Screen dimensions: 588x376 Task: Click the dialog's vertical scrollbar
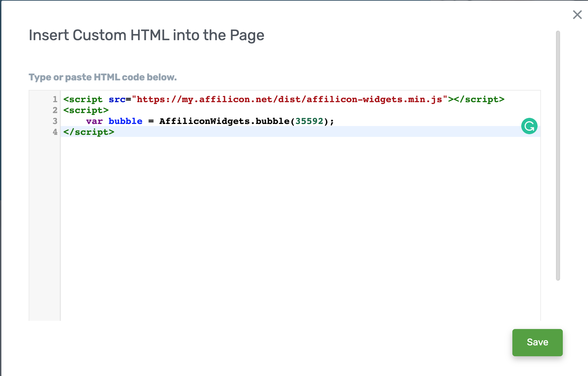(x=558, y=156)
